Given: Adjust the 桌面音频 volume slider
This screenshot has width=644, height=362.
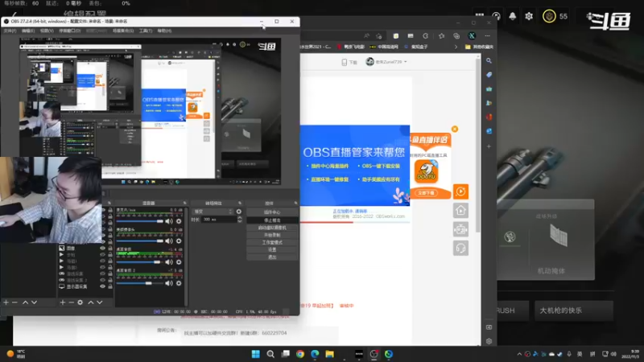Looking at the screenshot, I should point(139,262).
